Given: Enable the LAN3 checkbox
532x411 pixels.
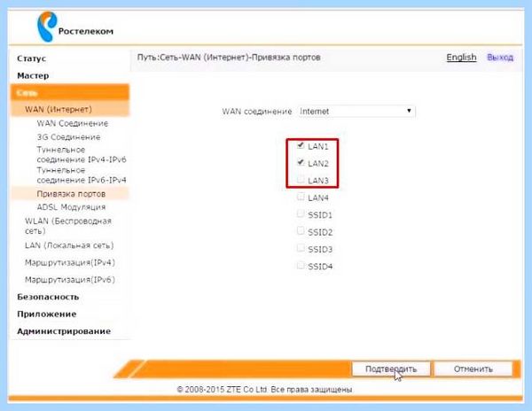Looking at the screenshot, I should (301, 180).
